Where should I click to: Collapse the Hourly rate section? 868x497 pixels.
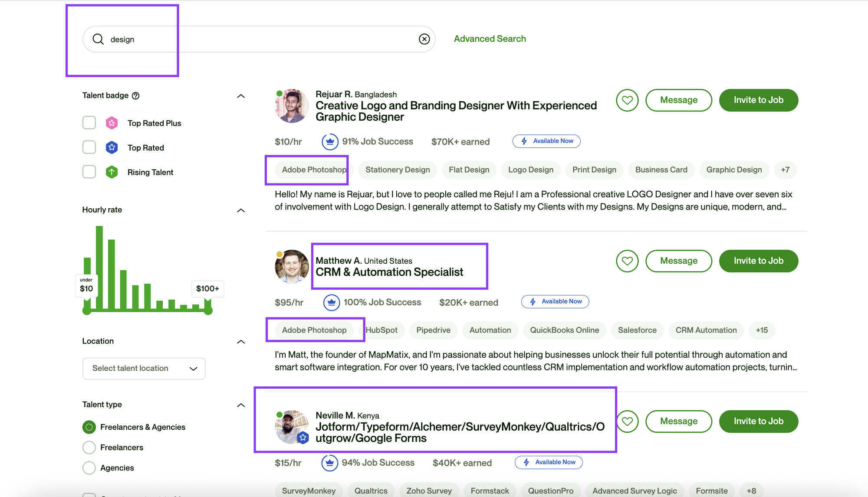point(241,210)
